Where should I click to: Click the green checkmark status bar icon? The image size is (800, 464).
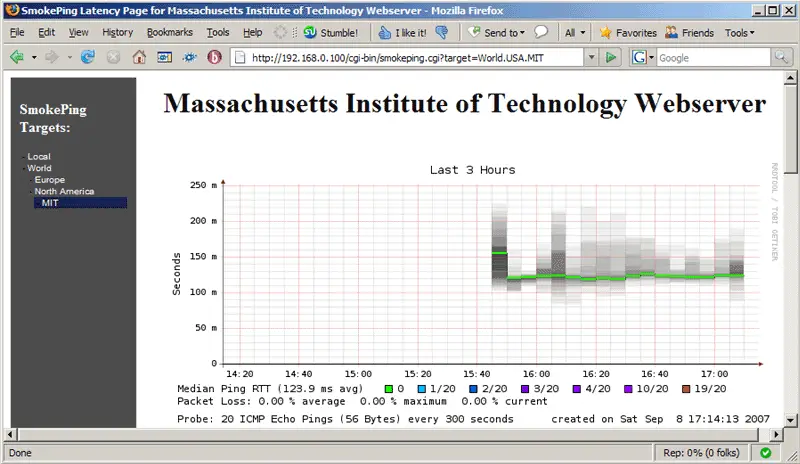pos(765,453)
